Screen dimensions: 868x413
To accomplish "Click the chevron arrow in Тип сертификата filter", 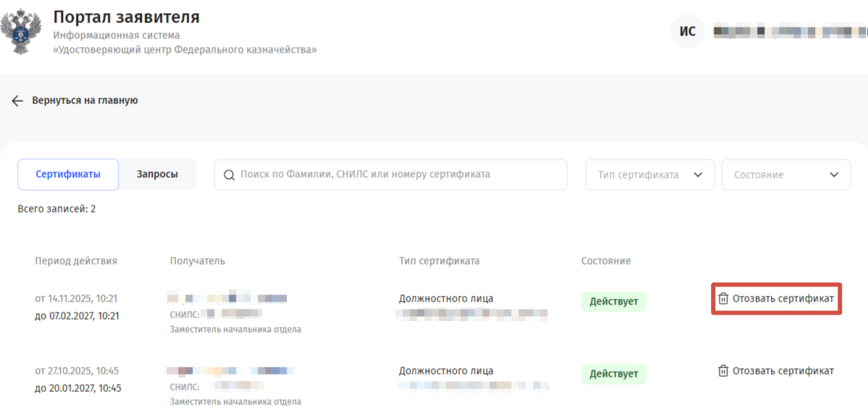I will (x=698, y=175).
